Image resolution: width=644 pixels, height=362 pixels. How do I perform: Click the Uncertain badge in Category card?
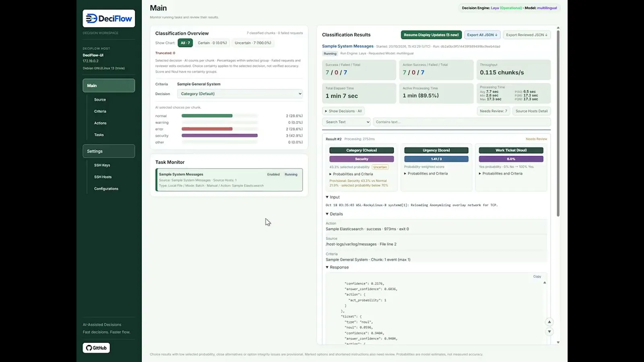coord(380,167)
